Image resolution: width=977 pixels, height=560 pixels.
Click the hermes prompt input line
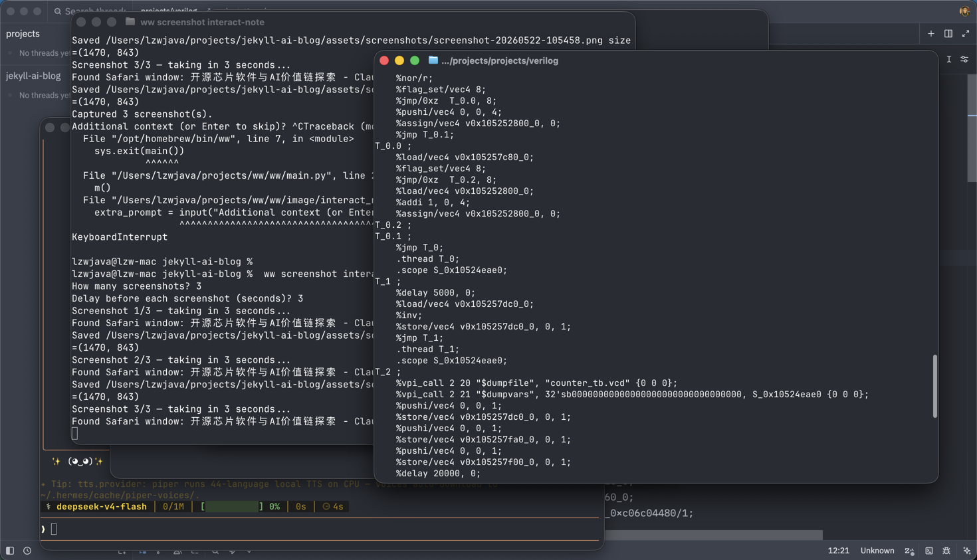(320, 529)
